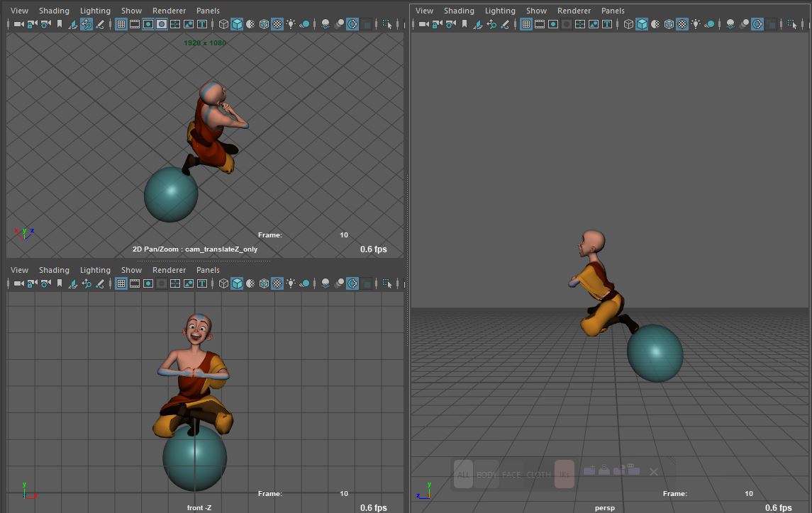Open camera bookmarks in persp panel
This screenshot has height=513, width=812.
click(465, 24)
